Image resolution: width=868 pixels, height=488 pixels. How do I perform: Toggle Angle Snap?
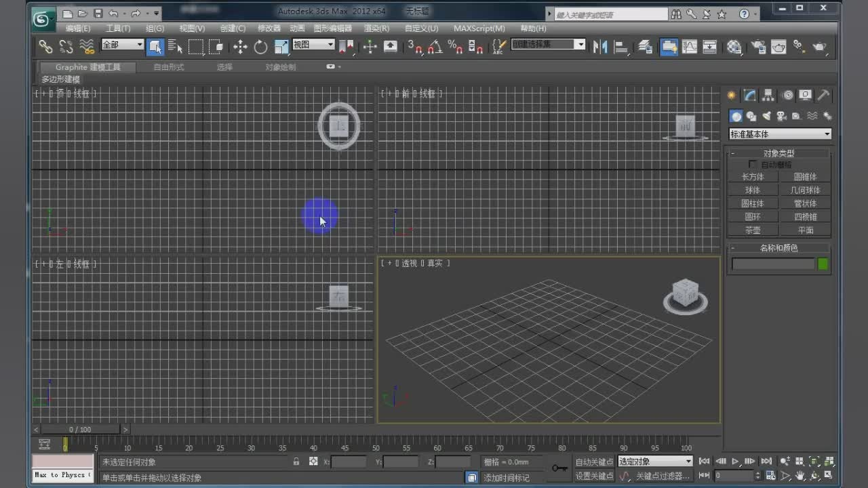pyautogui.click(x=435, y=46)
